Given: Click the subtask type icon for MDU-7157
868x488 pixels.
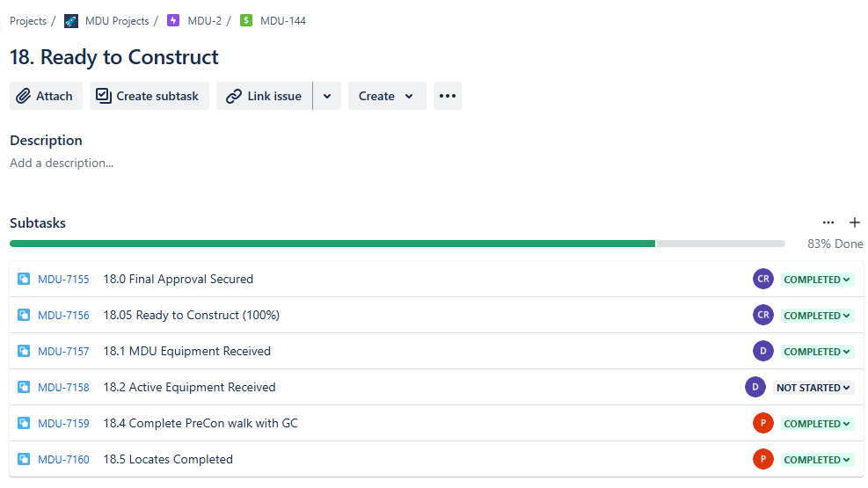Looking at the screenshot, I should [24, 351].
